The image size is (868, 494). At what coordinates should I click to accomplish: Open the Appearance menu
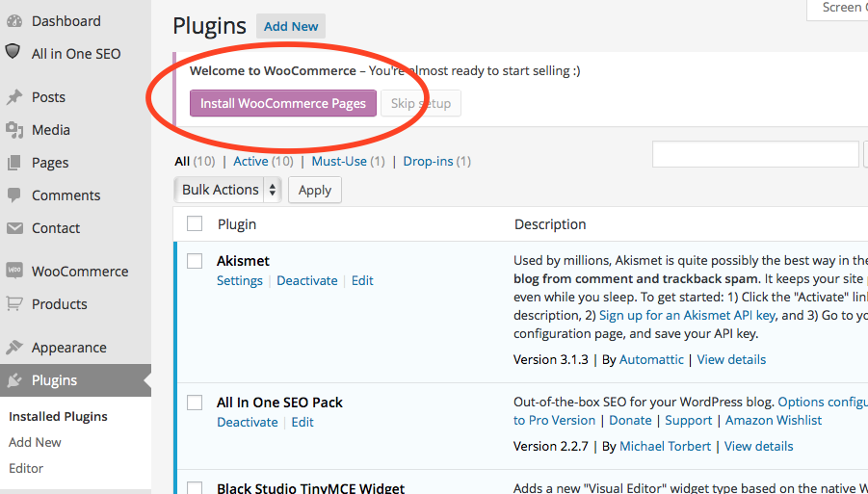68,348
